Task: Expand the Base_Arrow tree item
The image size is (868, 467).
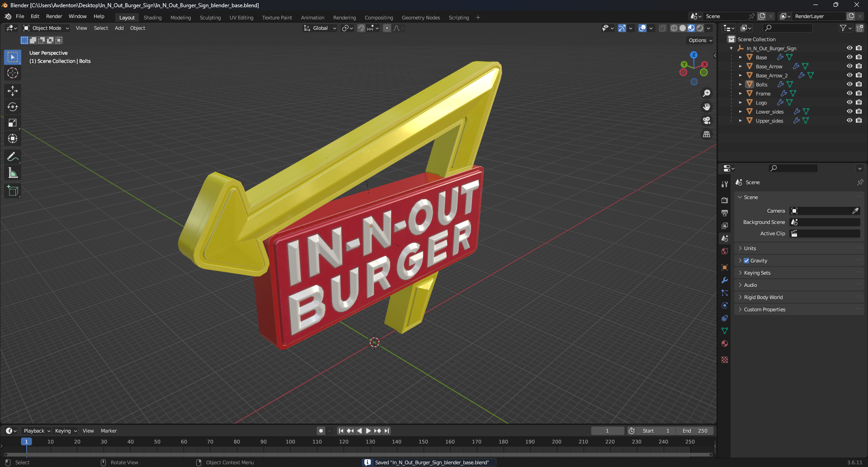Action: (740, 67)
